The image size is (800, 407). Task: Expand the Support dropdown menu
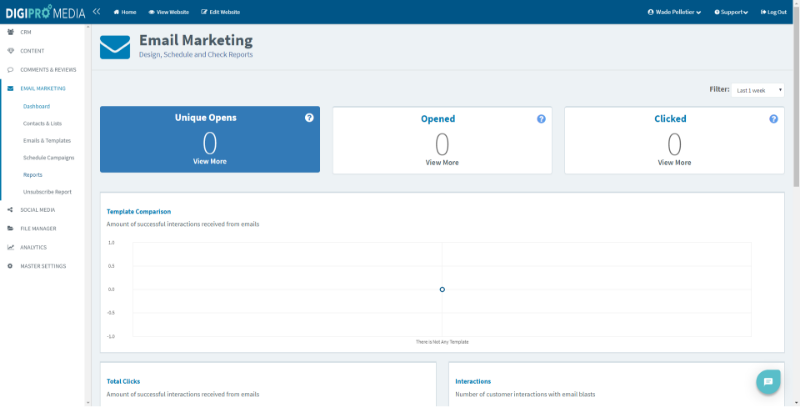click(731, 12)
